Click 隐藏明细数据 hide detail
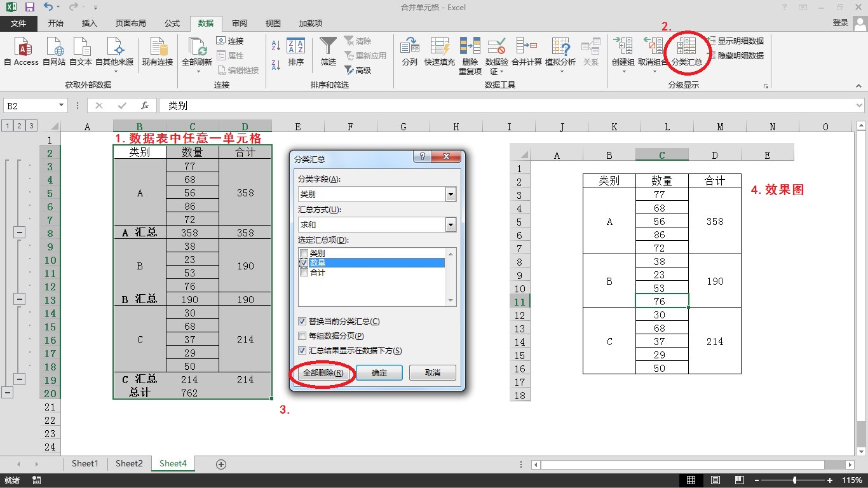This screenshot has height=488, width=868. pos(735,55)
